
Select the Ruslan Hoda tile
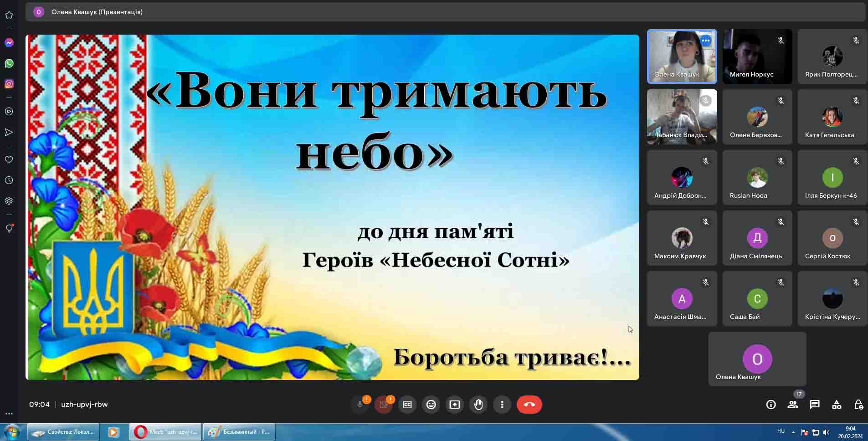pyautogui.click(x=757, y=178)
